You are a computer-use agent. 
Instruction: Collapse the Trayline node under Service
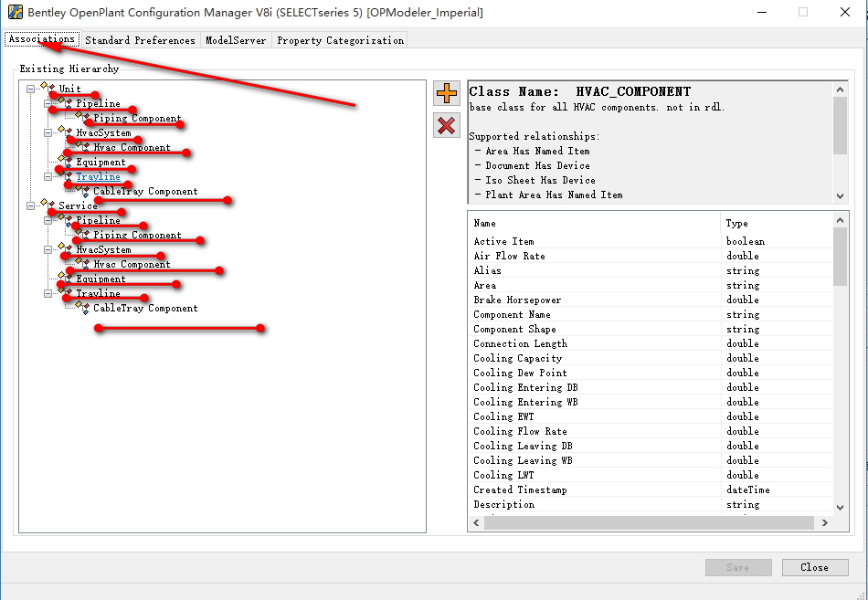pos(48,293)
